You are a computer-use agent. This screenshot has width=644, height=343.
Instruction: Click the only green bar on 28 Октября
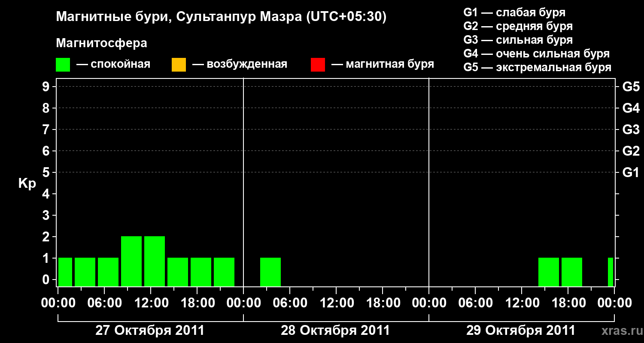tap(270, 272)
